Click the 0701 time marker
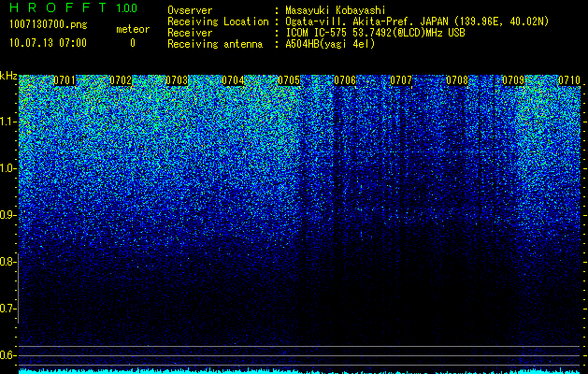Image resolution: width=588 pixels, height=374 pixels. 65,80
